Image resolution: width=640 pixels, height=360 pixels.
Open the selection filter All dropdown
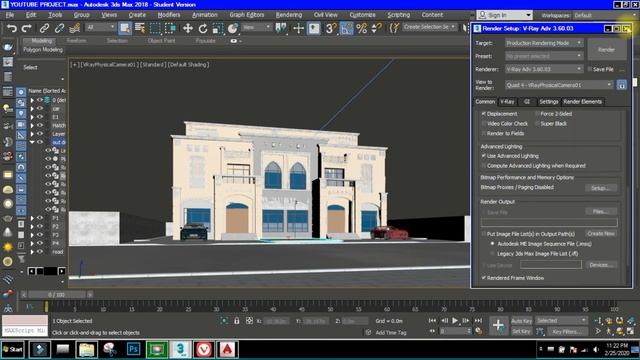pyautogui.click(x=100, y=27)
